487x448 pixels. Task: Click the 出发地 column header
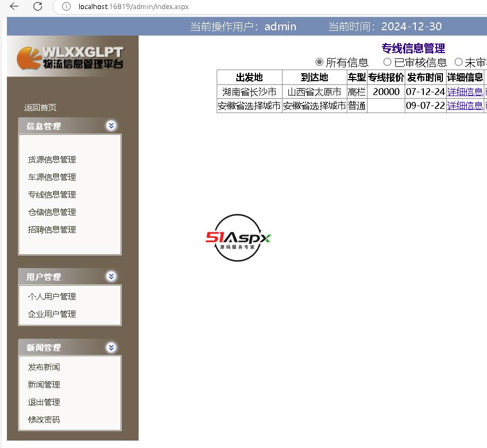pos(250,77)
